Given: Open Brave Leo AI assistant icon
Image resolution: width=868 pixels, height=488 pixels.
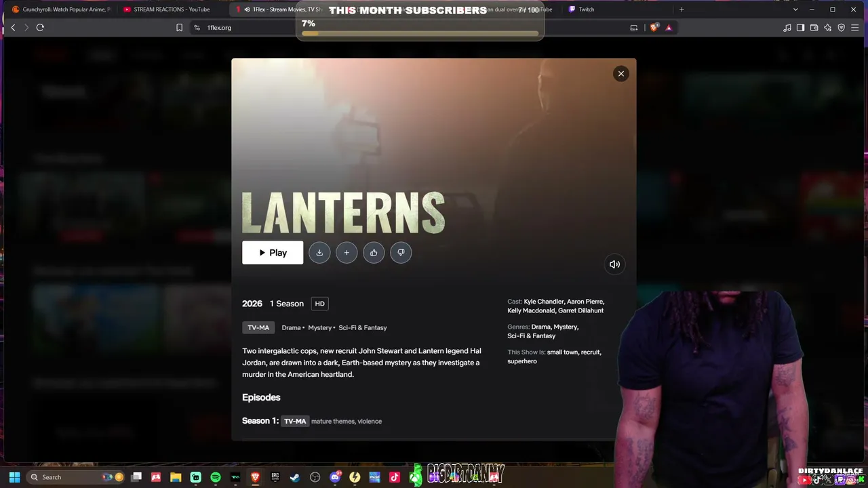Looking at the screenshot, I should point(827,28).
